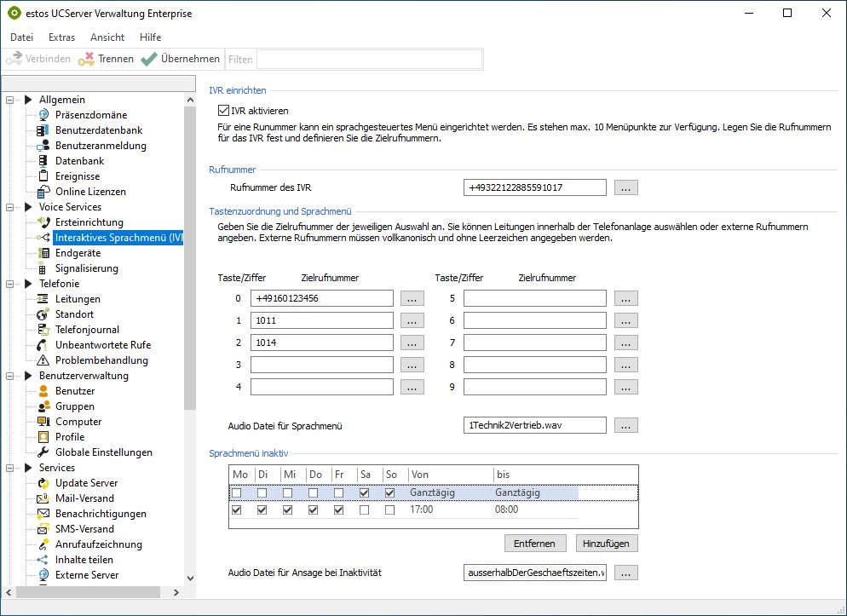The width and height of the screenshot is (847, 616).
Task: Check Mo in the Ganztägig row
Action: (x=237, y=493)
